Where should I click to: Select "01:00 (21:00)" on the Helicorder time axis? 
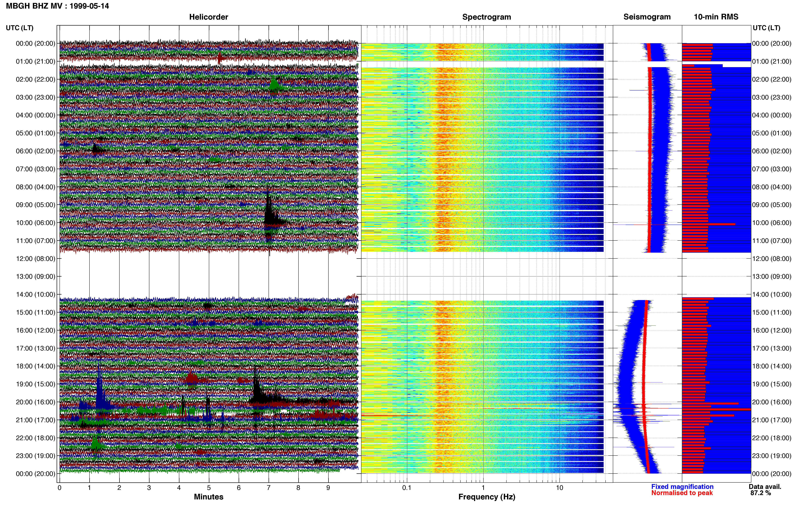click(36, 61)
